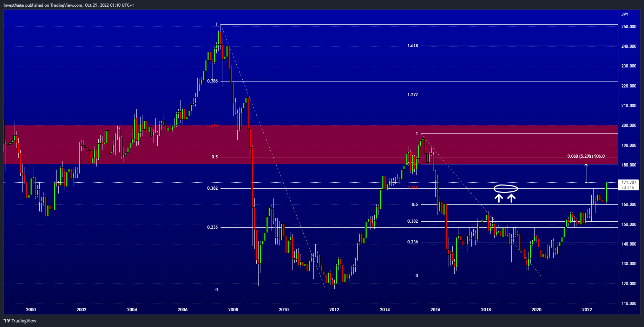644x327 pixels.
Task: Click the 171.207 current price tag
Action: 629,183
